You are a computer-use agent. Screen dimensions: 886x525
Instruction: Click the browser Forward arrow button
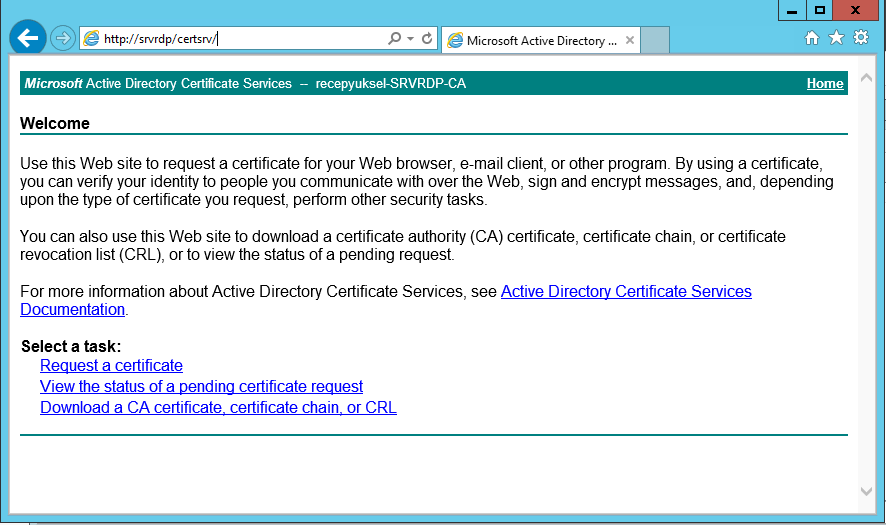62,38
